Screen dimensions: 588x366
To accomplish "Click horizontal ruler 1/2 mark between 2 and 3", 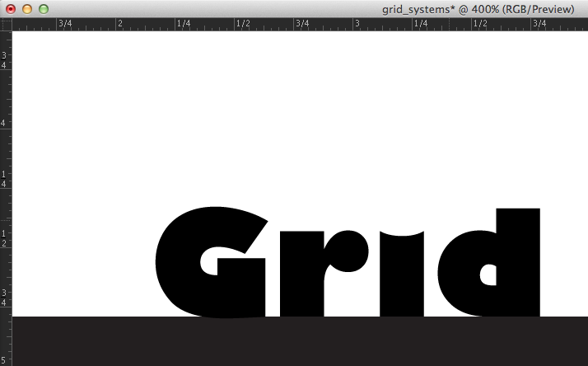I will (243, 24).
